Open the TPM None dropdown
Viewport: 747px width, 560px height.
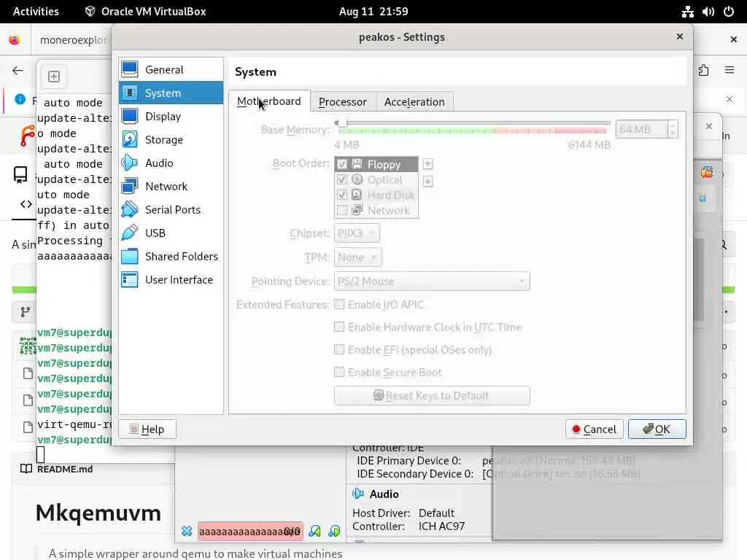(x=357, y=257)
